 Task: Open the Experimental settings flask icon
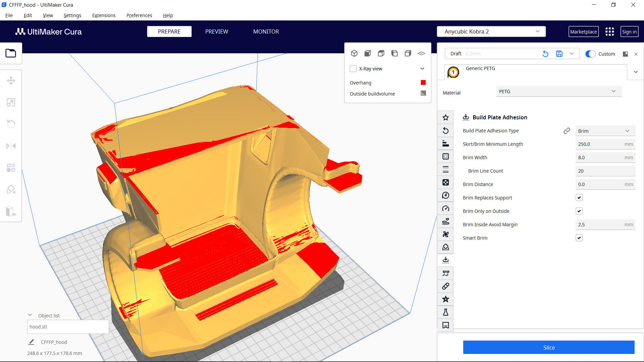[x=445, y=312]
